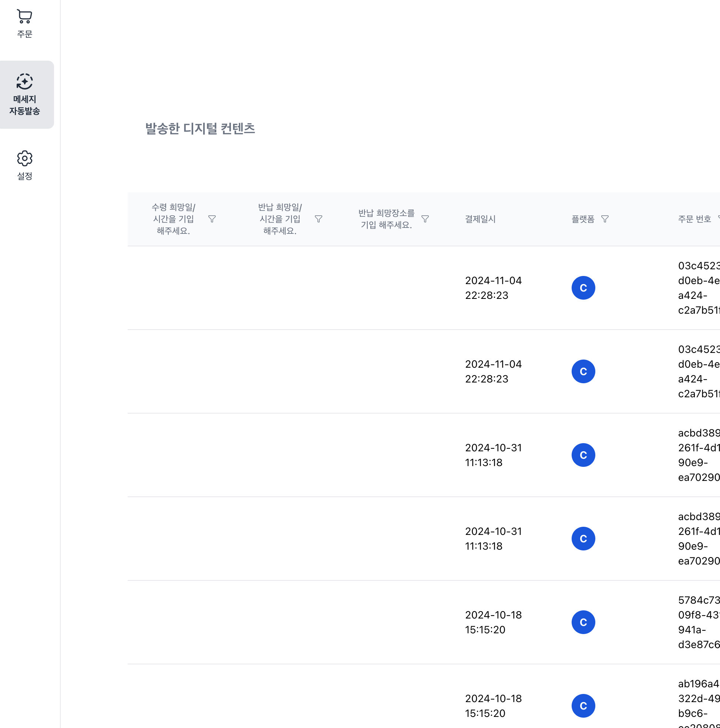
Task: Click filter icon for 반납 희망장소 column
Action: pos(425,219)
